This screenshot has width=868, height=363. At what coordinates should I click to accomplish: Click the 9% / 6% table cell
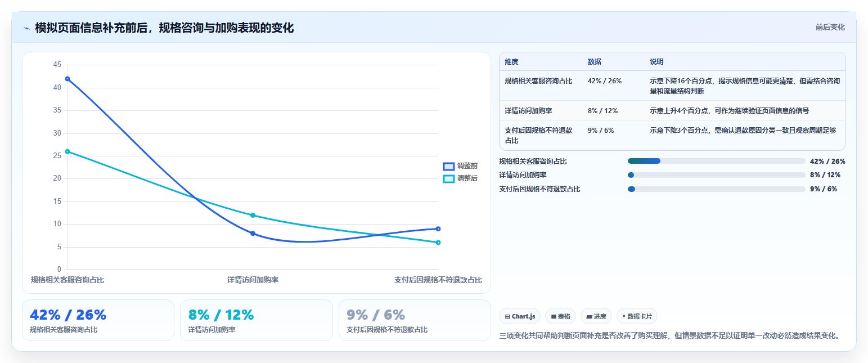pos(601,131)
